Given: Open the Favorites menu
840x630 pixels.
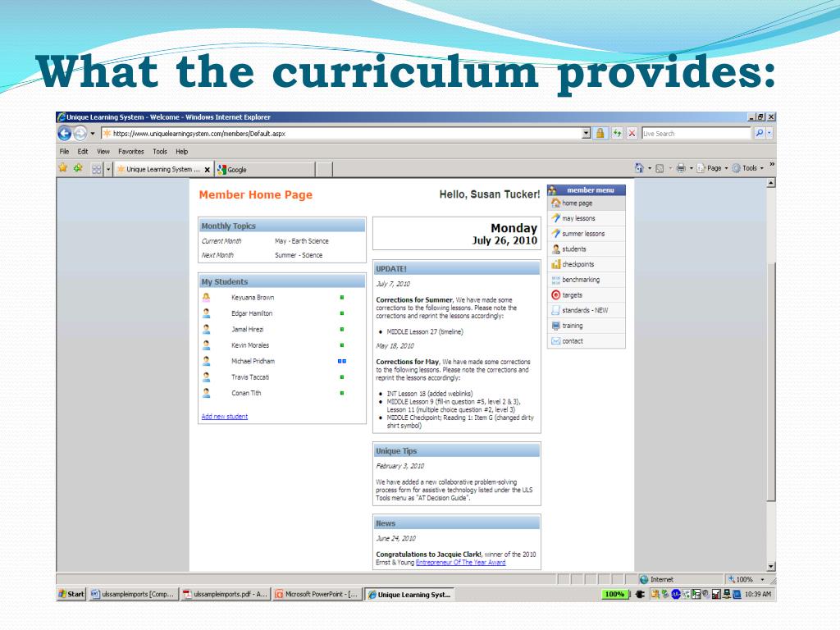Looking at the screenshot, I should (130, 152).
